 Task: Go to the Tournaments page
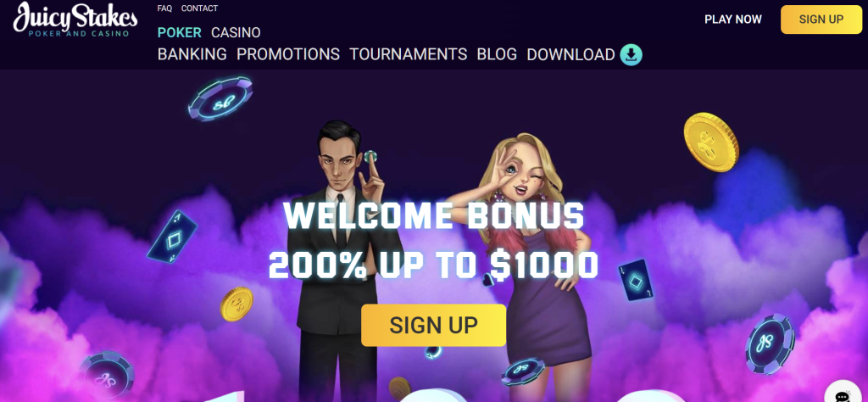point(408,54)
